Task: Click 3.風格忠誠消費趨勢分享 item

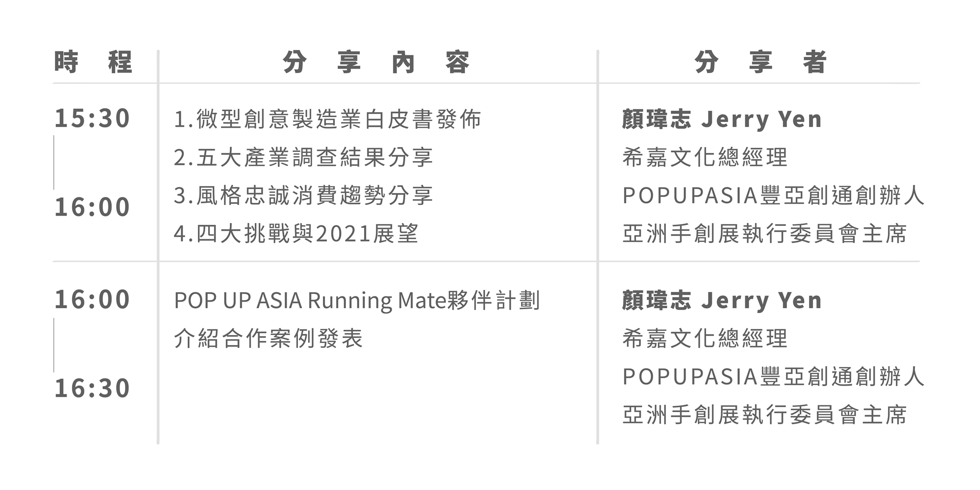Action: pos(303,196)
